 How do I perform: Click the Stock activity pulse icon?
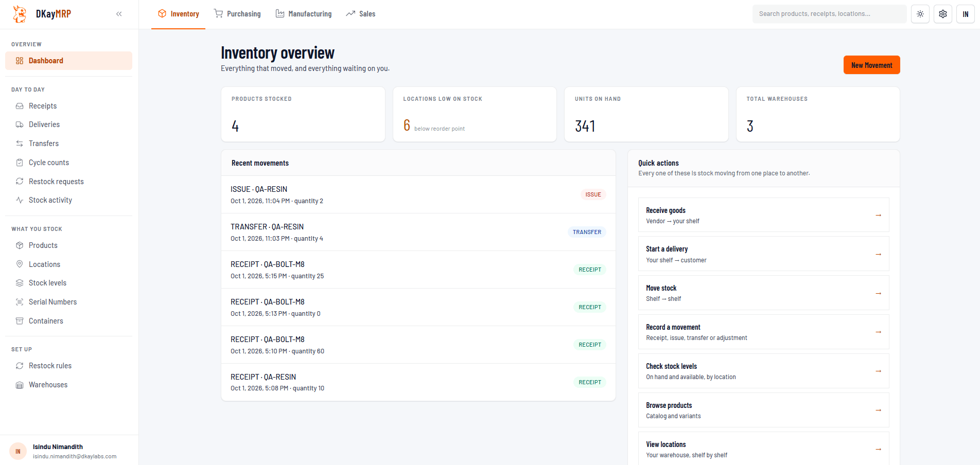pos(20,200)
